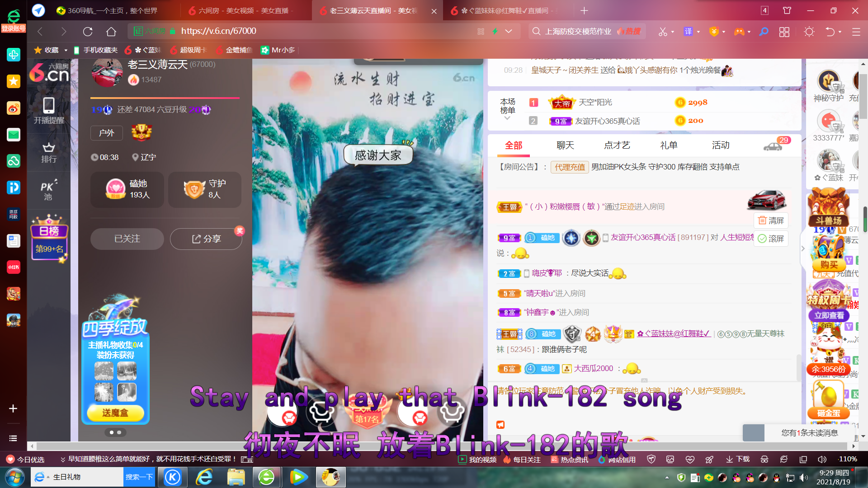The image size is (868, 488).
Task: Open the 斗兽场 game icon
Action: click(x=828, y=208)
